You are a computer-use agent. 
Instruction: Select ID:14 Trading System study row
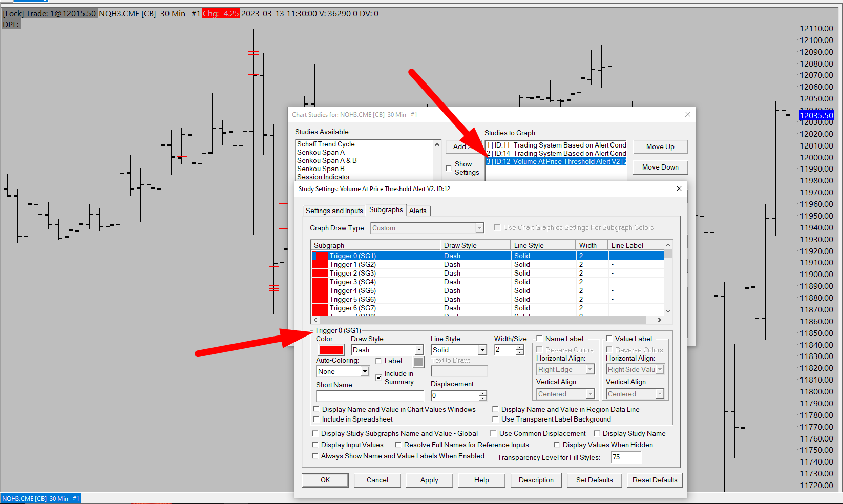[x=556, y=154]
